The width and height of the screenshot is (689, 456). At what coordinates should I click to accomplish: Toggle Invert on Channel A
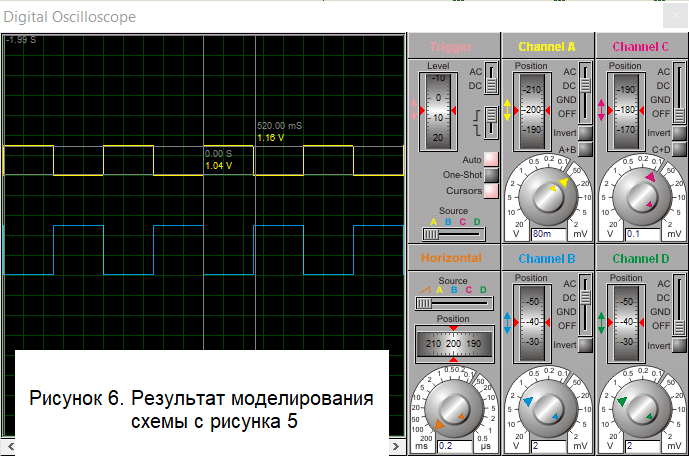584,133
